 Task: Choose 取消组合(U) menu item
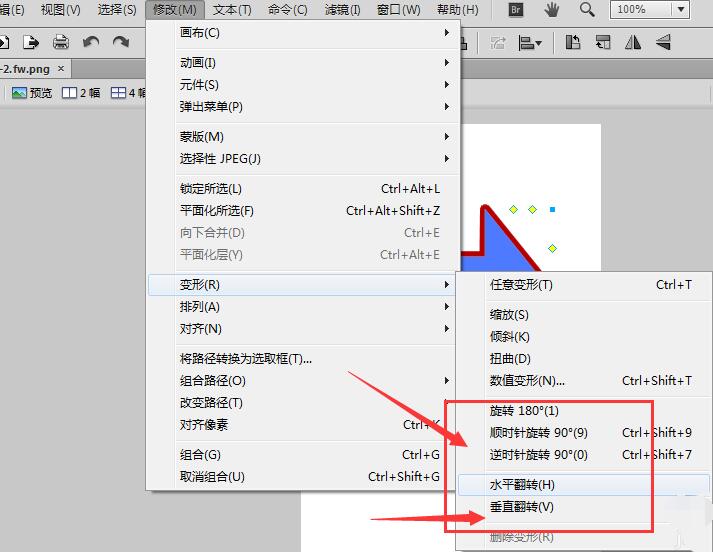click(303, 477)
